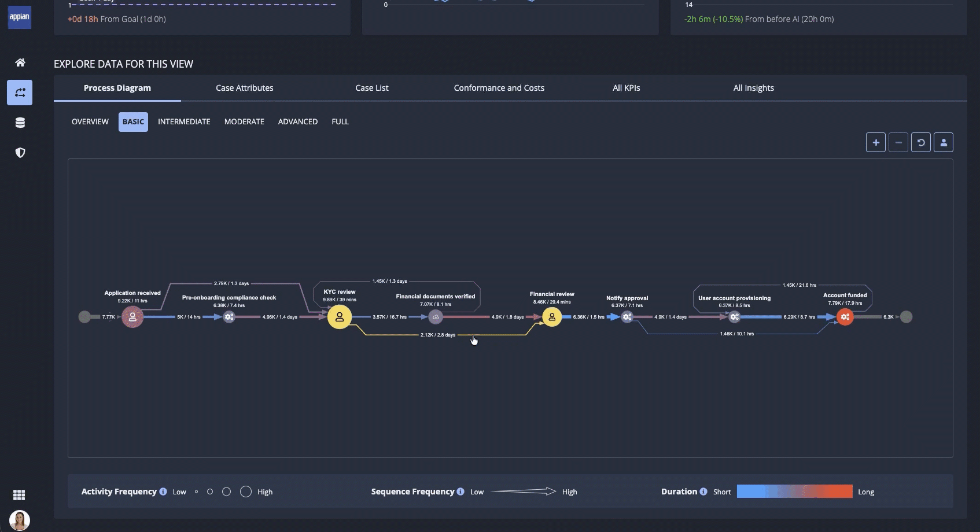Open the shield security sidebar icon
The width and height of the screenshot is (980, 532).
click(20, 153)
